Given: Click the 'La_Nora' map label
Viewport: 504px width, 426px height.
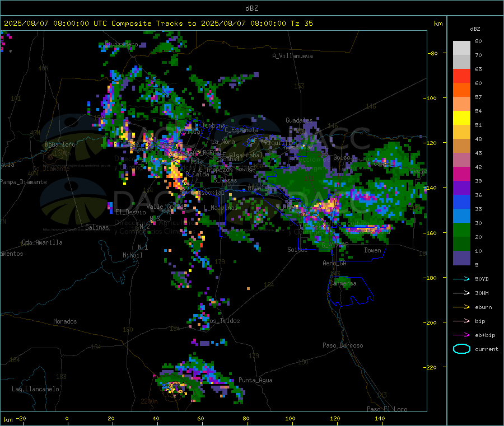Looking at the screenshot, I should click(223, 142).
